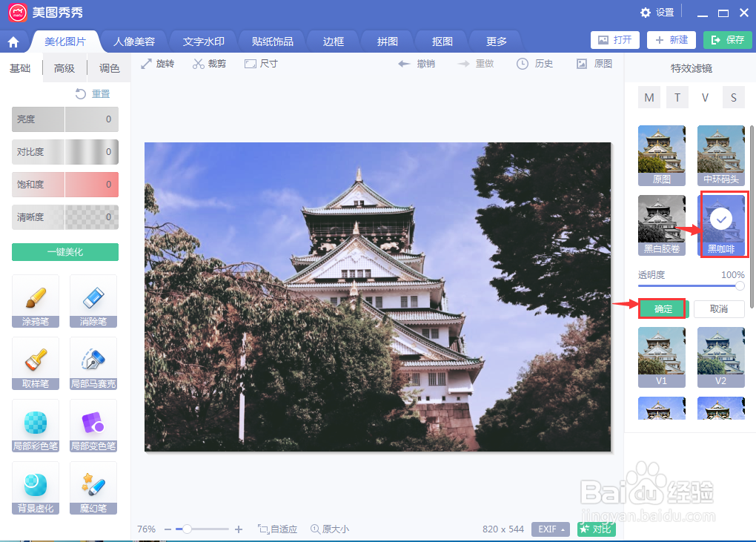Open the 局部马赛克 partial mosaic tool

click(x=93, y=363)
